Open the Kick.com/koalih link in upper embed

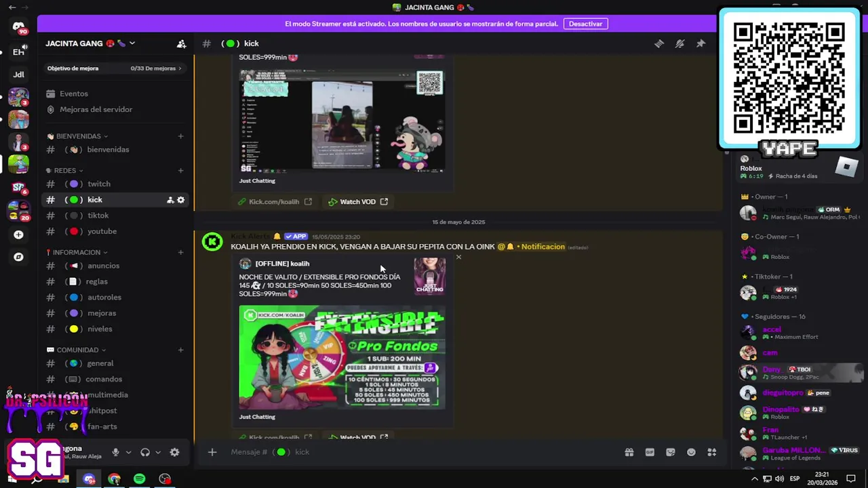(x=275, y=201)
